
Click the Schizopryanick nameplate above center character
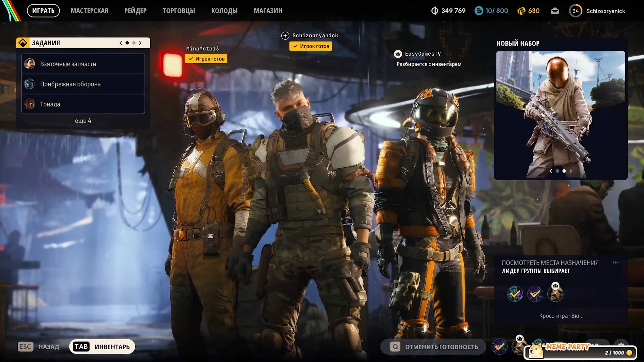coord(315,36)
